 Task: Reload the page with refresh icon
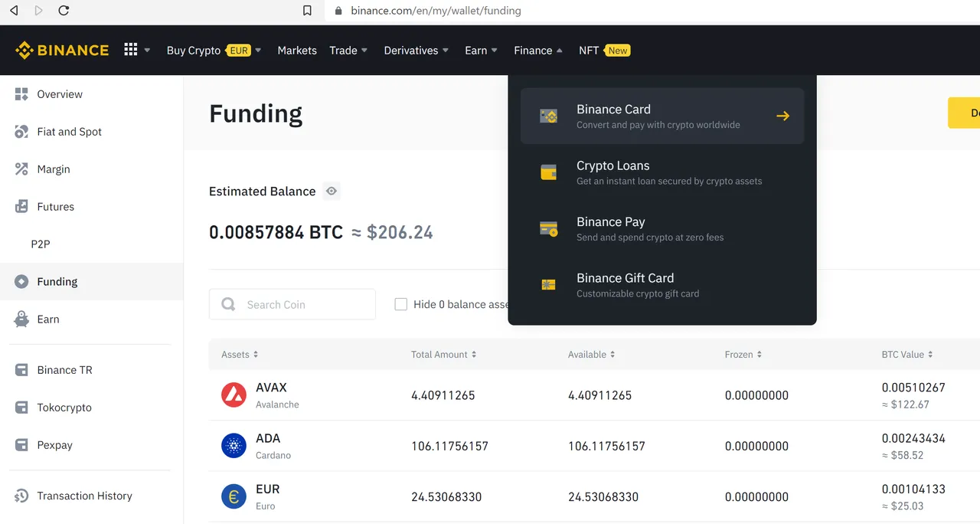pyautogui.click(x=64, y=11)
